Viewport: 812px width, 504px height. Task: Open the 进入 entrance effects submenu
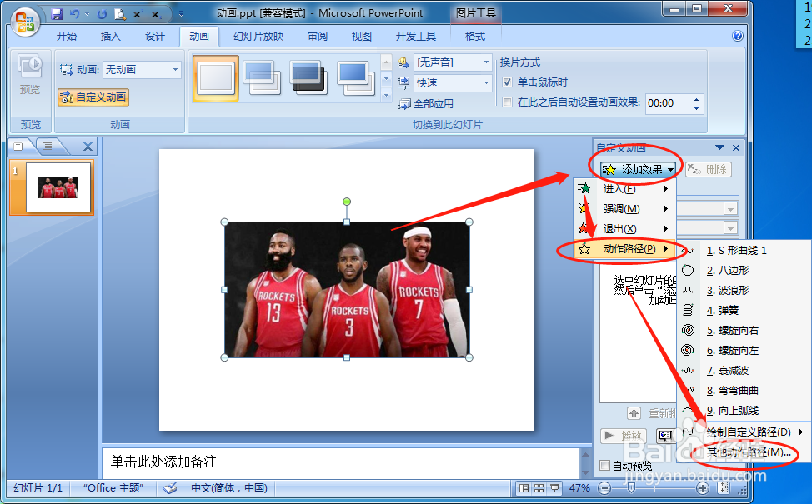tap(625, 189)
